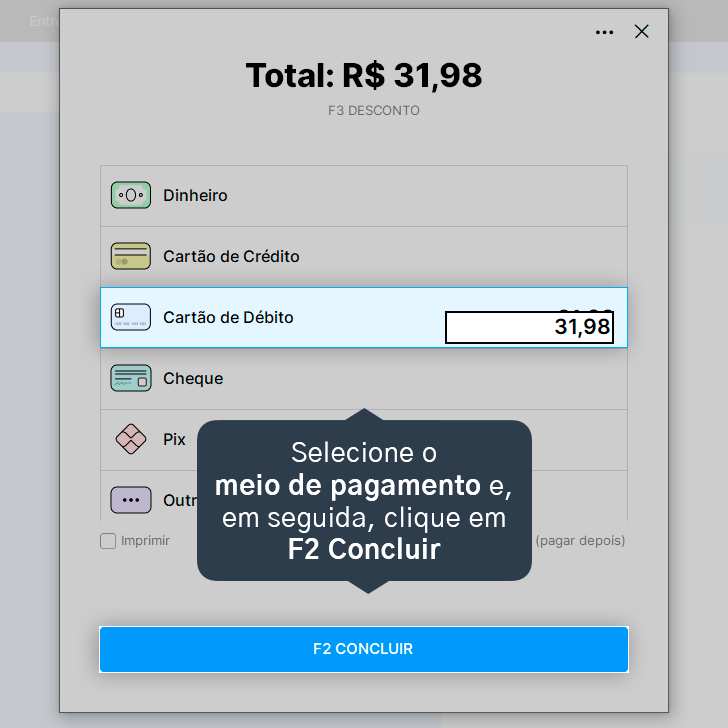Open the F3 DESCONTO discount link
Viewport: 728px width, 728px height.
pos(374,110)
